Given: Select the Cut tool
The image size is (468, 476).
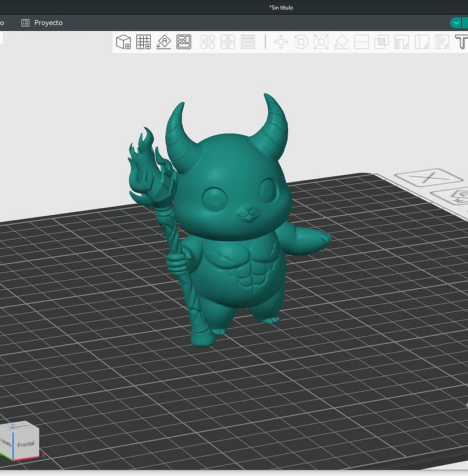Looking at the screenshot, I should [x=361, y=42].
